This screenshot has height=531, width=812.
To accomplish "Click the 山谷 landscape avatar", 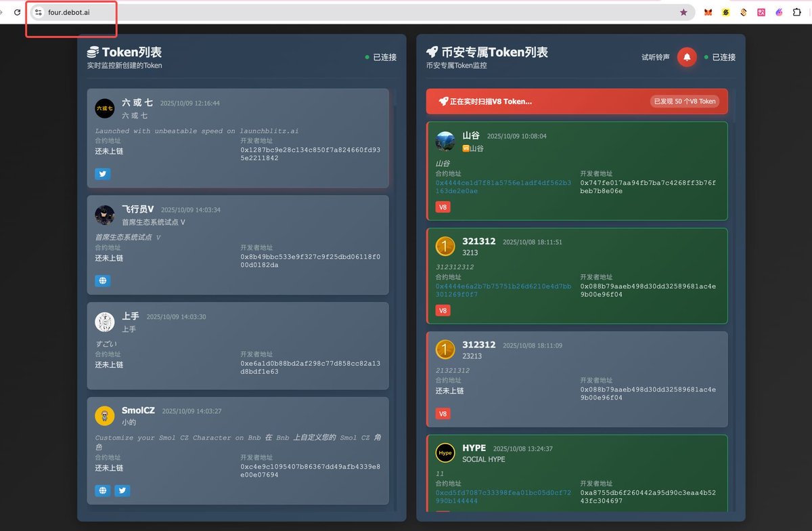I will point(445,141).
